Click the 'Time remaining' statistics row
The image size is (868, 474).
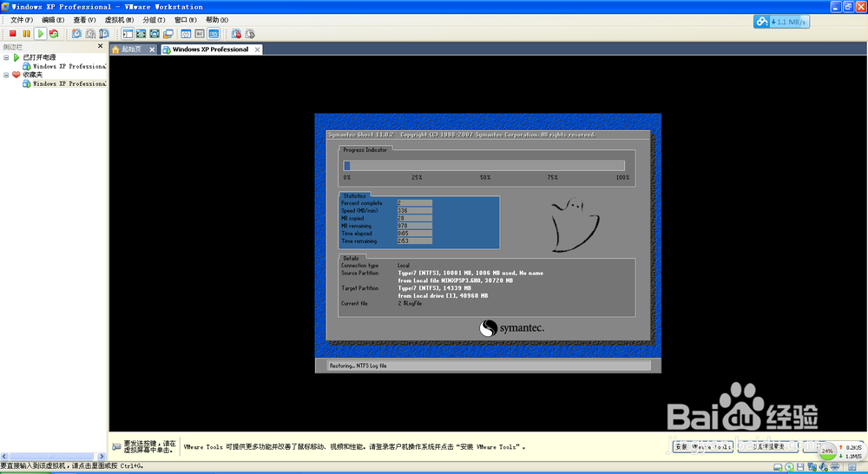(x=386, y=240)
